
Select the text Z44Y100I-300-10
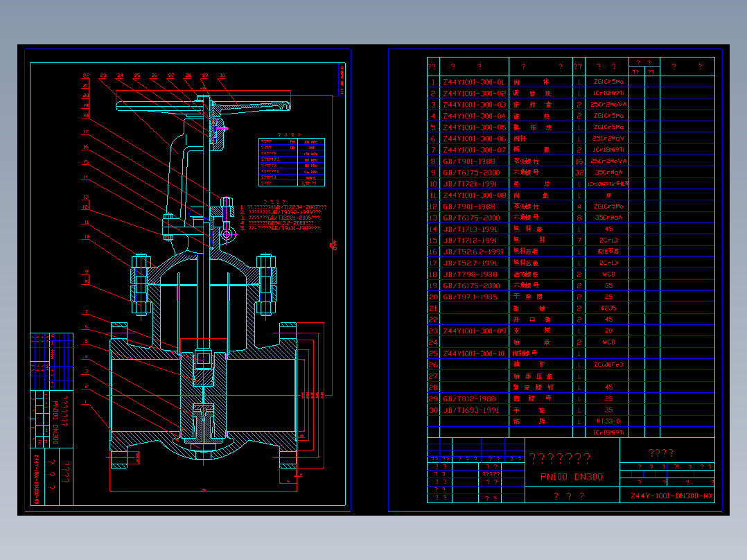[x=473, y=353]
